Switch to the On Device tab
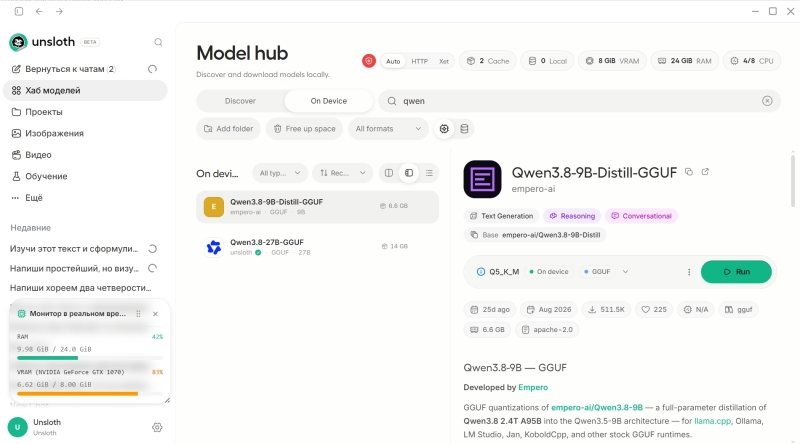Viewport: 800px width, 444px height. [329, 101]
